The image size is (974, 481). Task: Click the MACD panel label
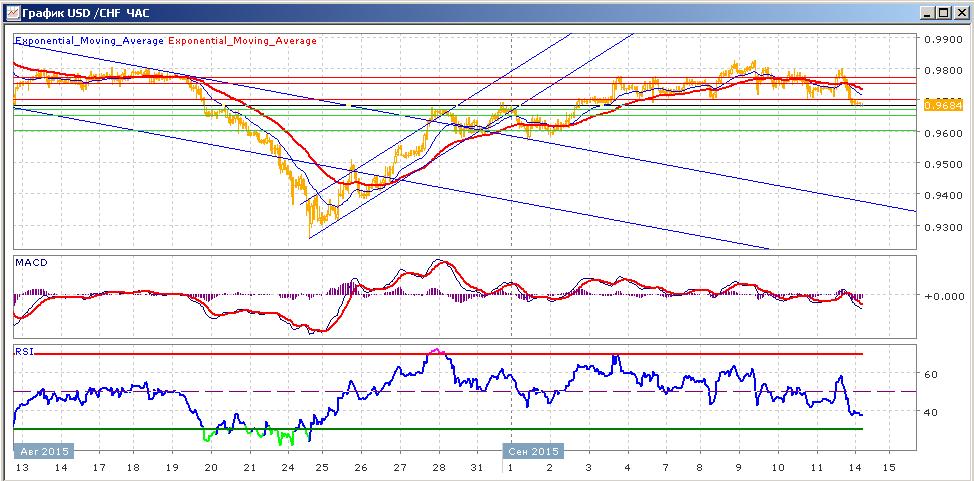click(31, 262)
